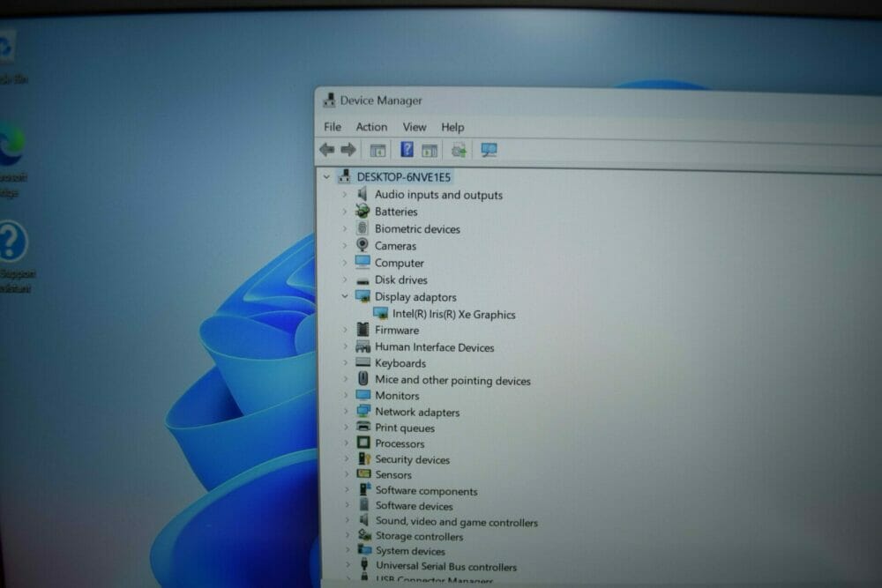Viewport: 882px width, 588px height.
Task: Click the Storage controllers icon
Action: pos(365,535)
